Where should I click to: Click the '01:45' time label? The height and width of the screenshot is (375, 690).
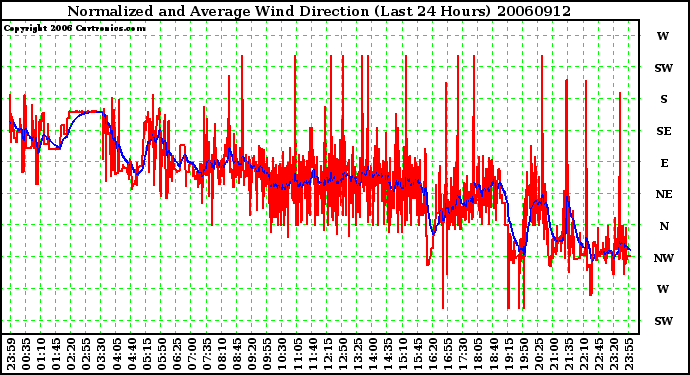tap(57, 354)
